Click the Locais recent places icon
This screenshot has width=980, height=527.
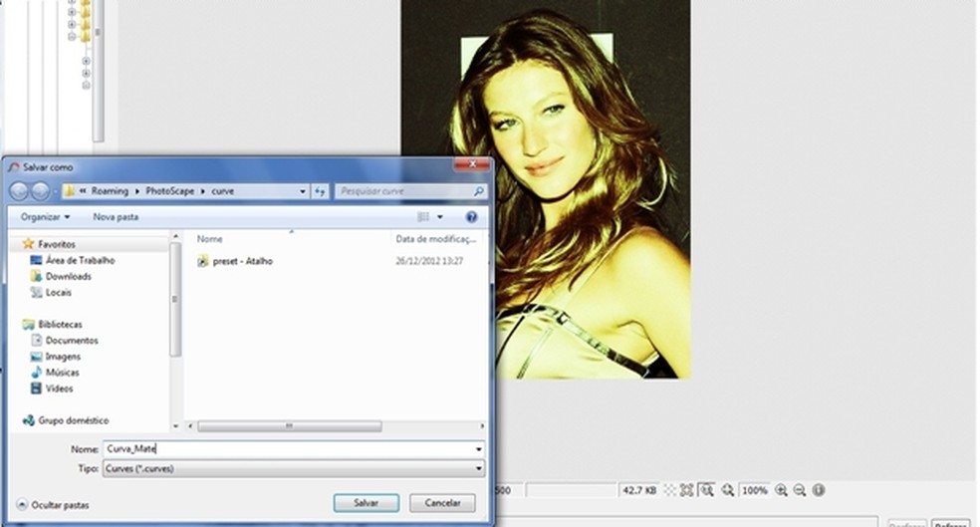(x=36, y=292)
